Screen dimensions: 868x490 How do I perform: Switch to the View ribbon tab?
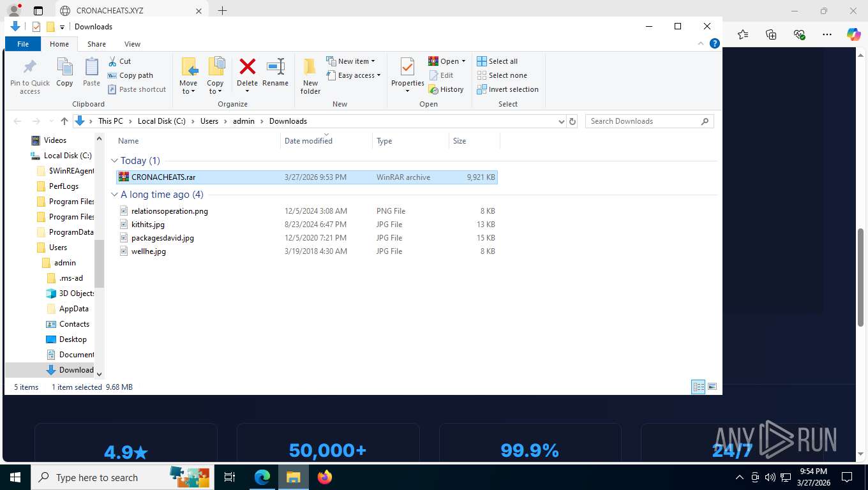(132, 44)
